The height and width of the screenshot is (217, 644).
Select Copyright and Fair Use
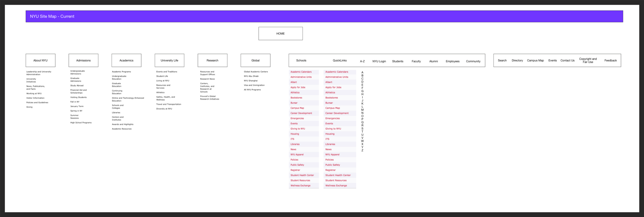tap(588, 61)
